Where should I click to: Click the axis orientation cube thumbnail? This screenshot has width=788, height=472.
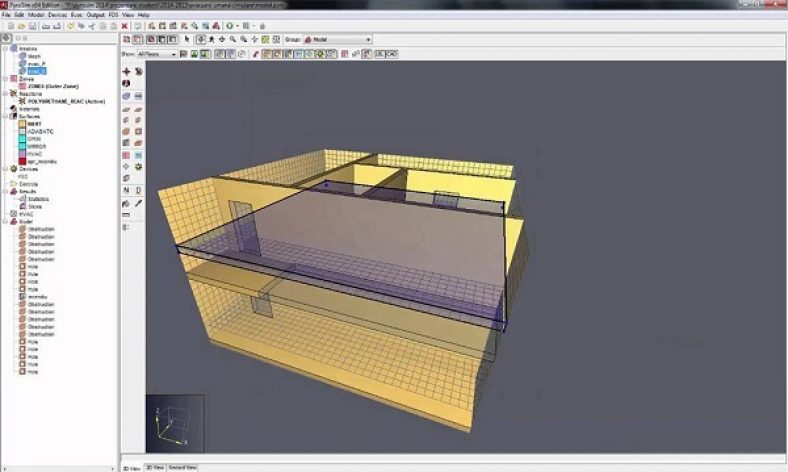[x=175, y=424]
